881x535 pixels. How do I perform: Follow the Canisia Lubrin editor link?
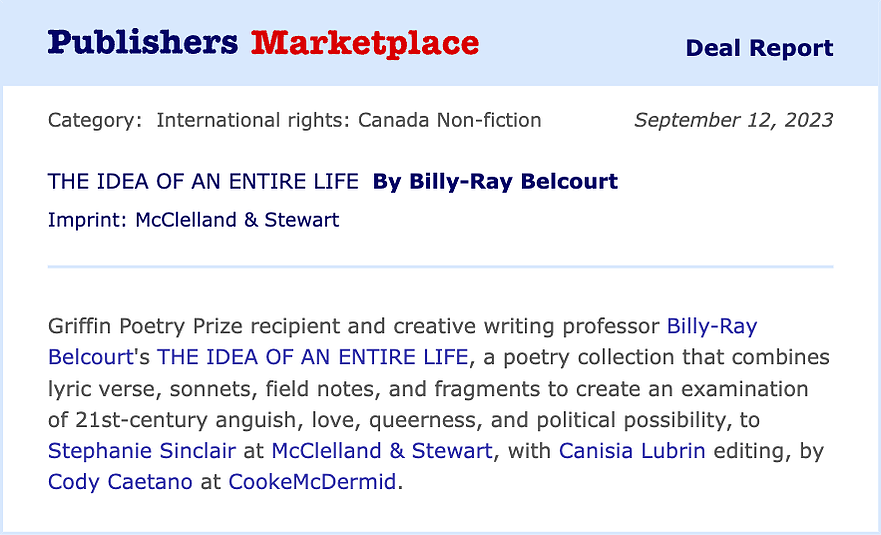tap(632, 451)
